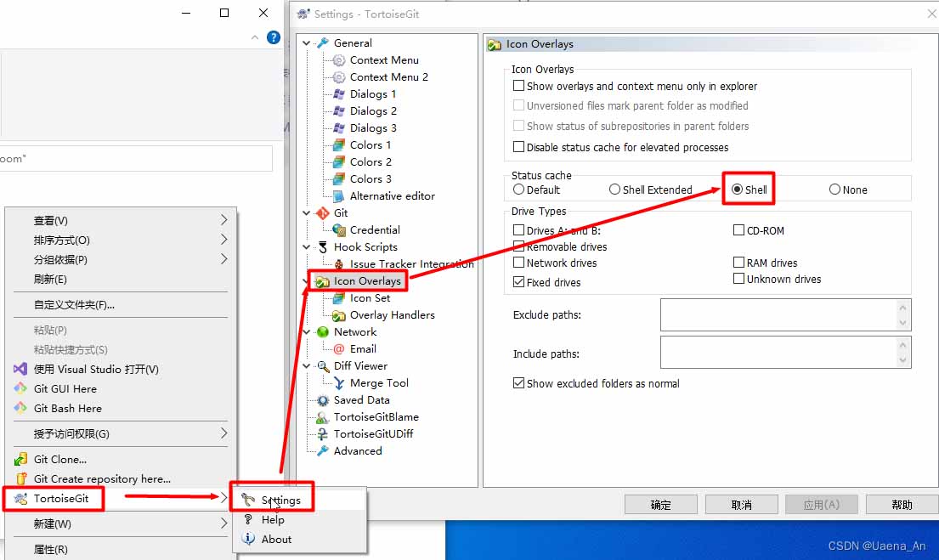Click the Network globe icon
939x560 pixels.
pyautogui.click(x=323, y=331)
